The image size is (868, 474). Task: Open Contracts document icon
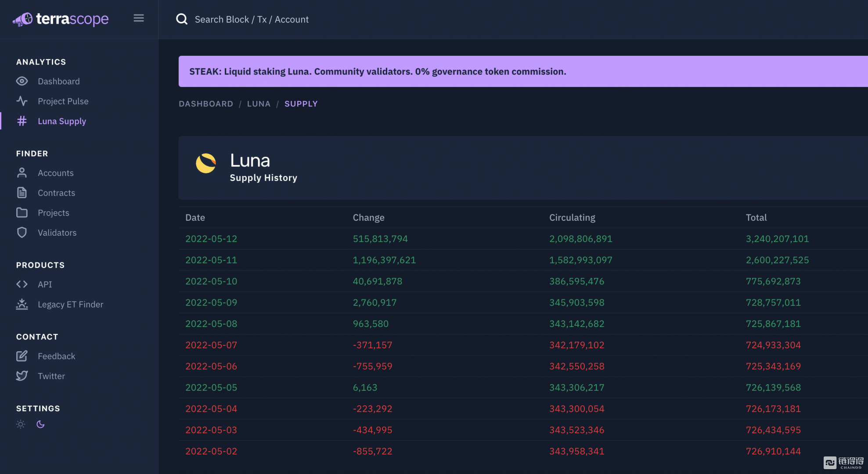(x=22, y=193)
